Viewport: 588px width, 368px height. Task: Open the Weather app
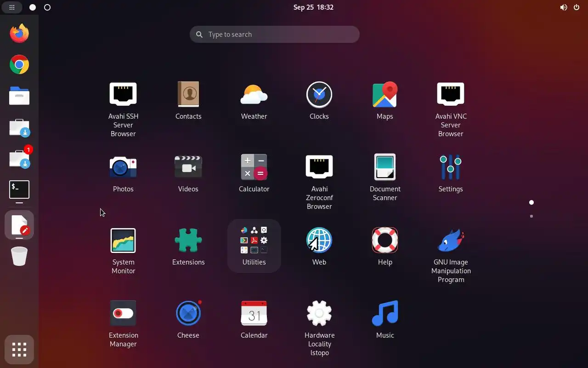pyautogui.click(x=254, y=100)
